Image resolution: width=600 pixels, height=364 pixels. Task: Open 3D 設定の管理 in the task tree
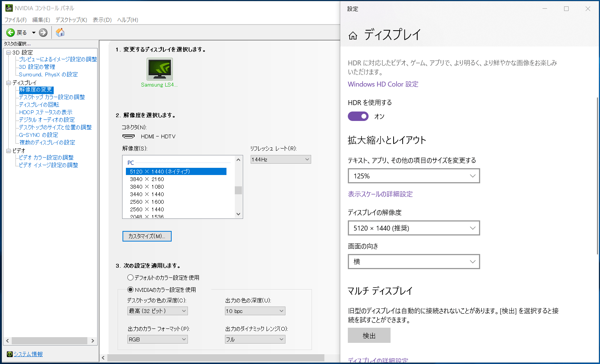pyautogui.click(x=37, y=67)
